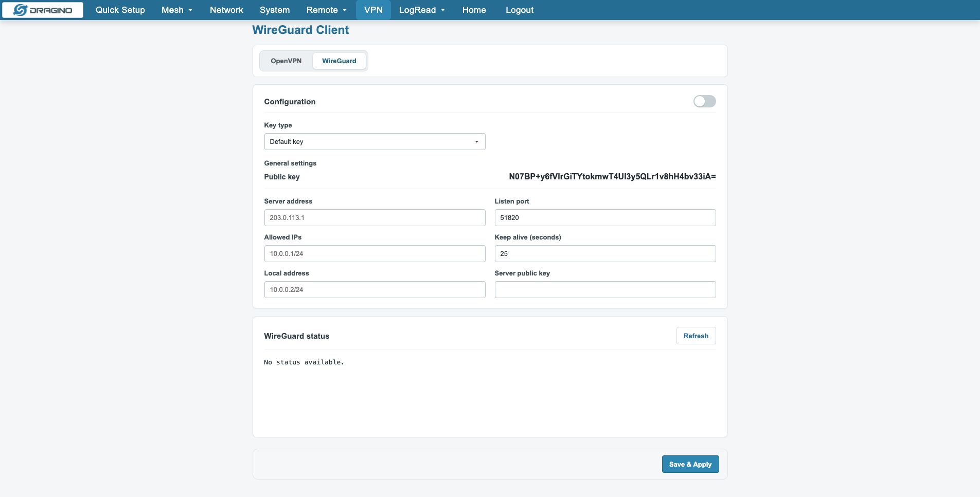Switch to the OpenVPN tab

286,61
